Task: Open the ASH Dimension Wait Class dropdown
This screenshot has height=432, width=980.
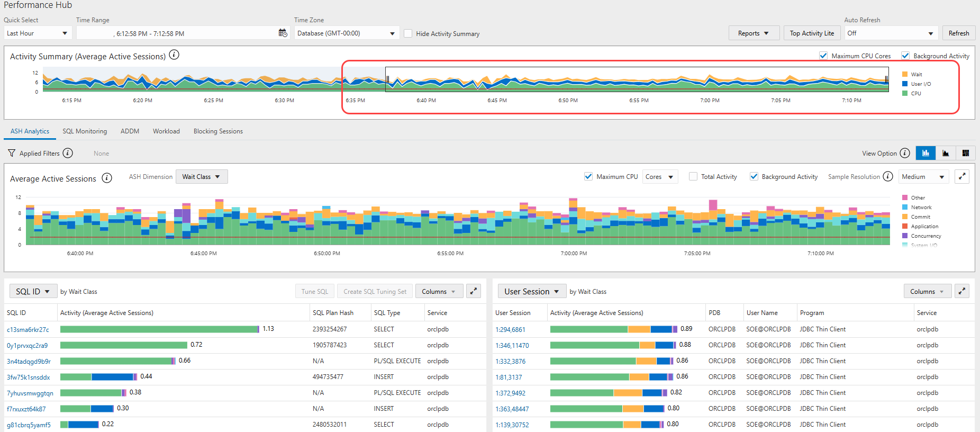Action: tap(202, 177)
